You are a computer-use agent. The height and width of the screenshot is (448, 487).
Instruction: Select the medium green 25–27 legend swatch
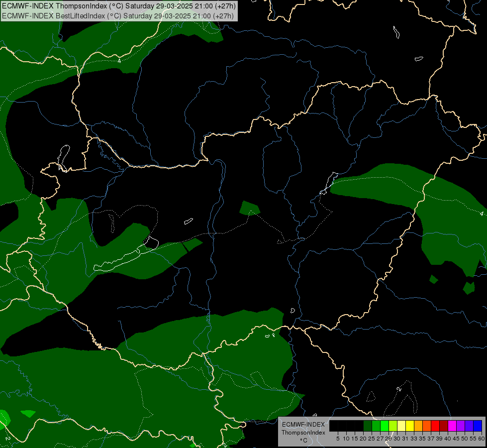[376, 426]
